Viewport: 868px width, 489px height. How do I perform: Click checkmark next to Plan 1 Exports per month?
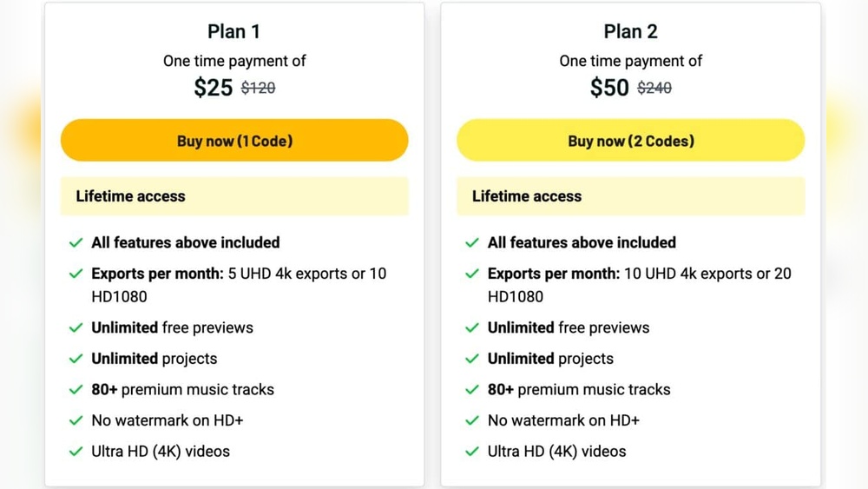tap(76, 274)
